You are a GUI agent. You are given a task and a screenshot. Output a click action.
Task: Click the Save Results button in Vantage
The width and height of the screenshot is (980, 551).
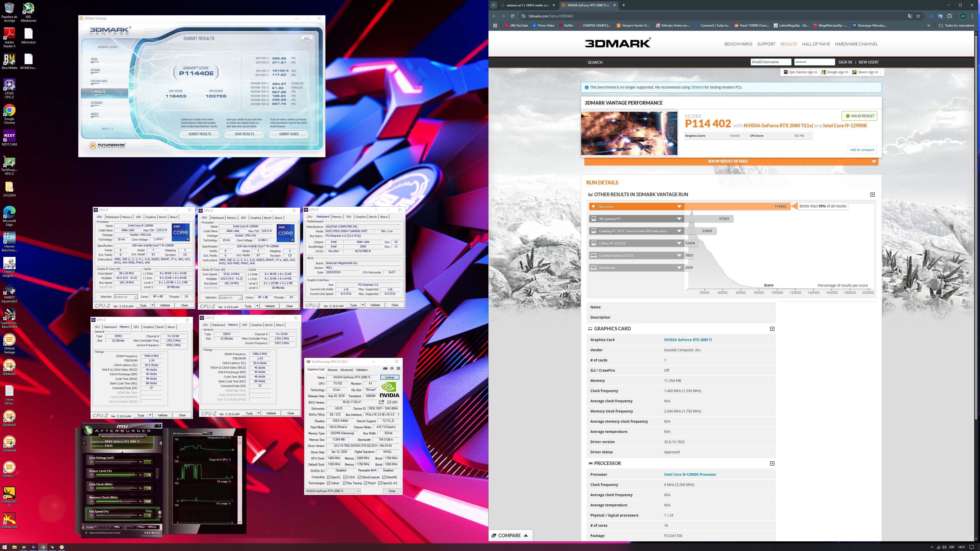point(244,134)
